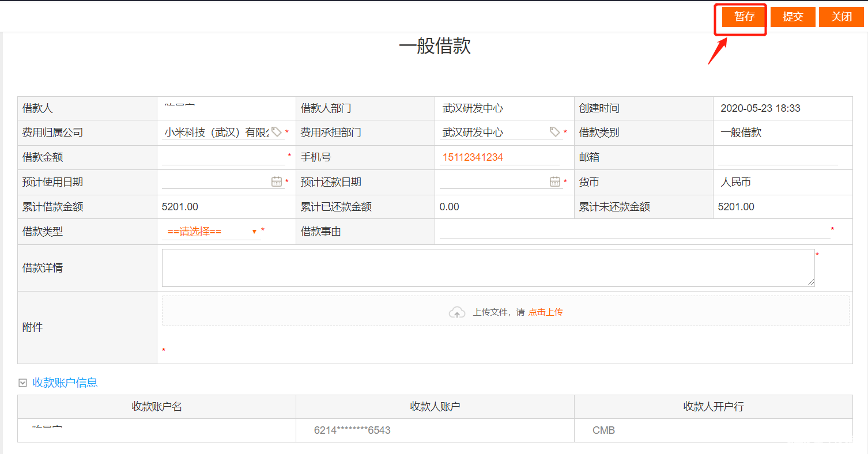Click the 暂存 button
This screenshot has width=868, height=454.
(x=744, y=17)
